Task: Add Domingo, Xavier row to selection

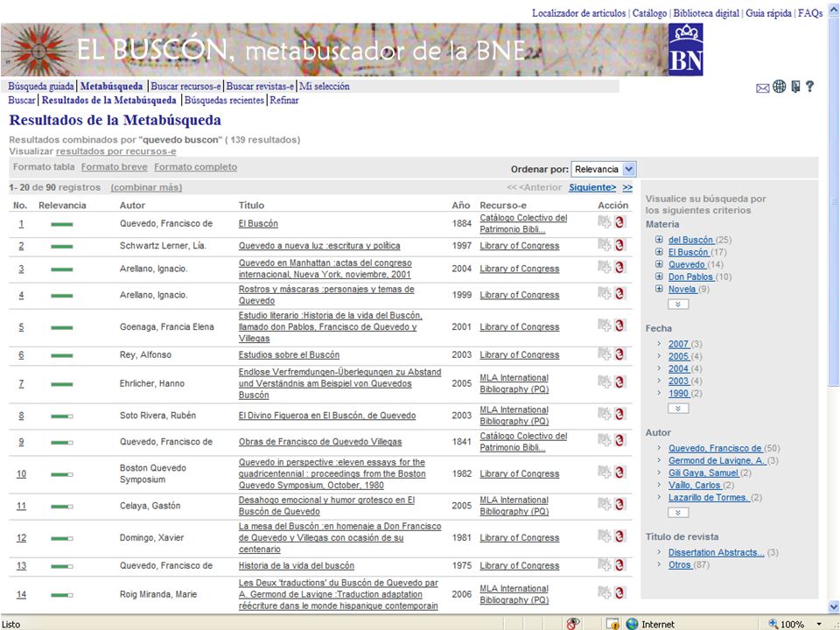Action: pos(605,536)
